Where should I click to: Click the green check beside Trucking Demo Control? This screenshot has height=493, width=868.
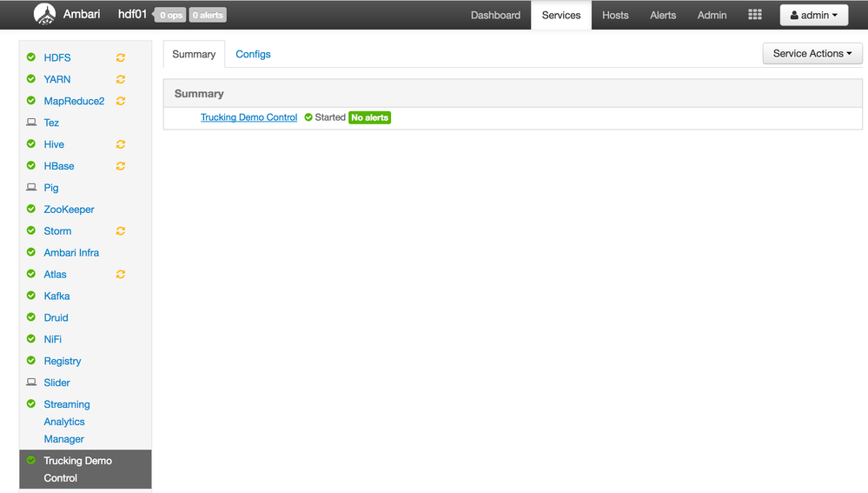coord(31,460)
